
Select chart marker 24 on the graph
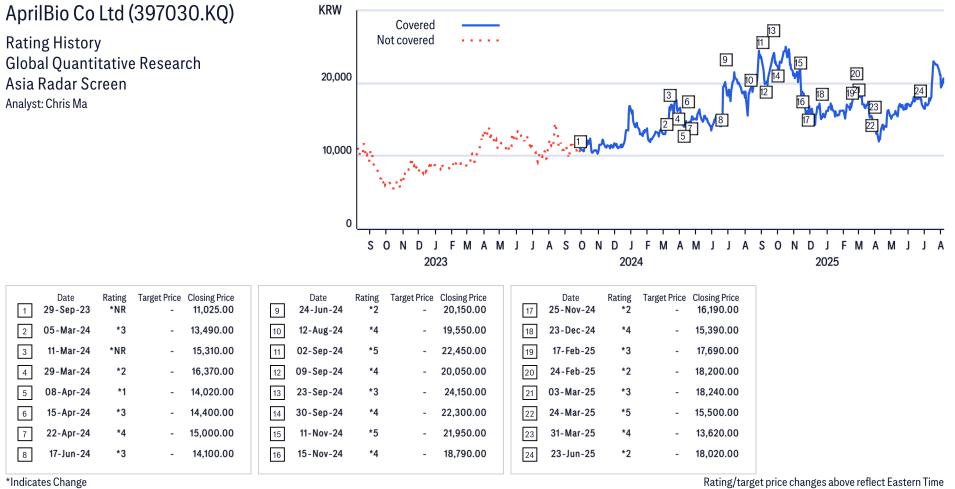pos(920,91)
